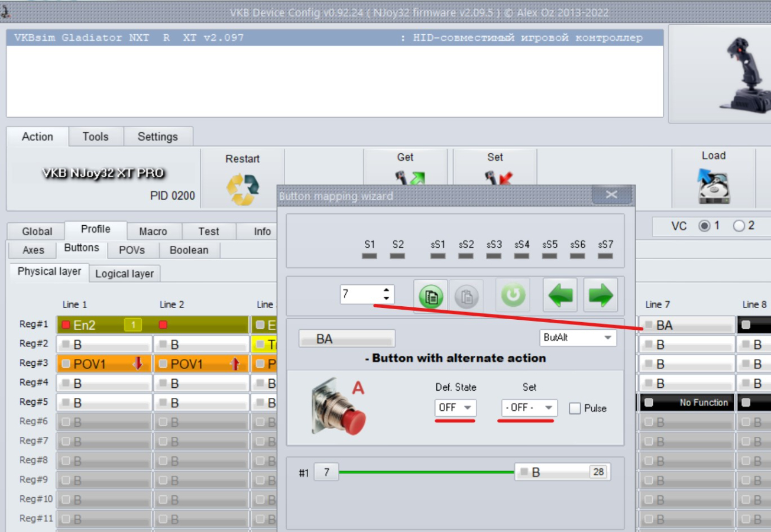771x532 pixels.
Task: Open the Test tab
Action: pos(209,232)
